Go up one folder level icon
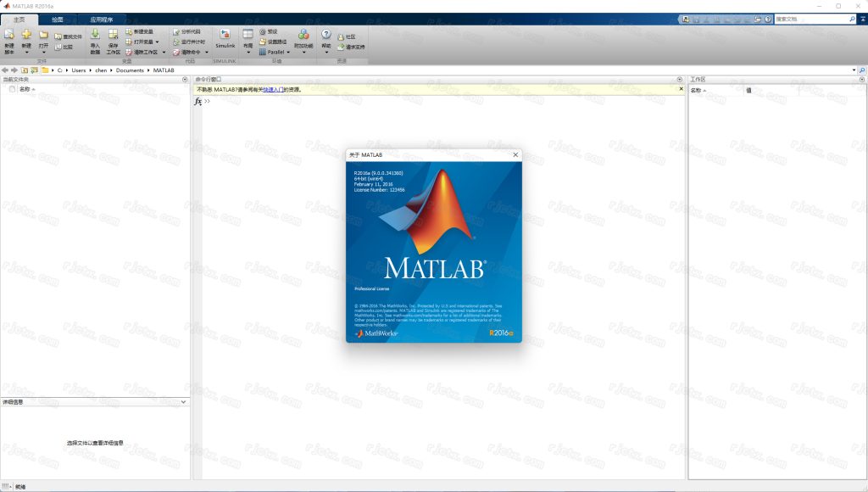868x492 pixels. [24, 70]
